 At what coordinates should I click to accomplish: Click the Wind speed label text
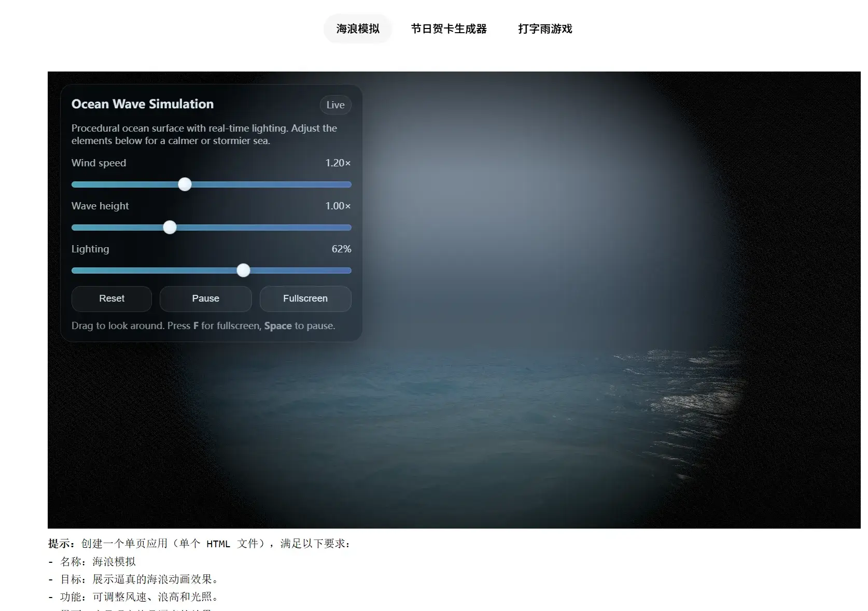click(99, 163)
